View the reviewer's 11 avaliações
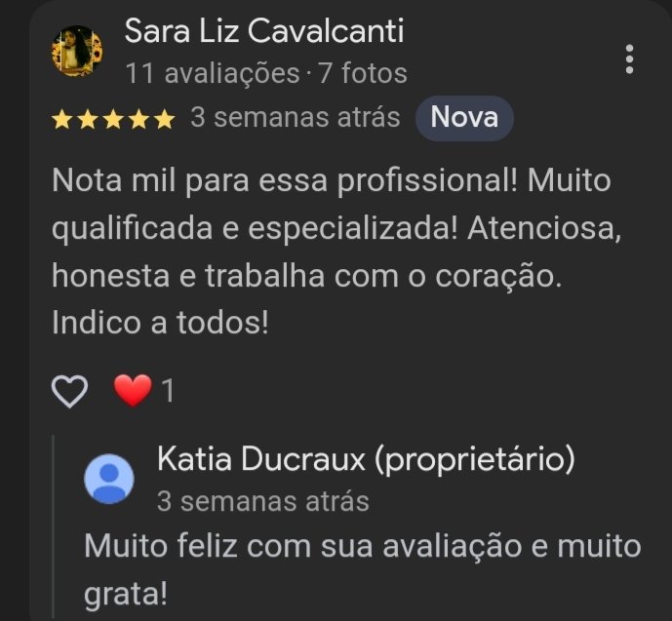Viewport: 672px width, 621px height. [213, 73]
